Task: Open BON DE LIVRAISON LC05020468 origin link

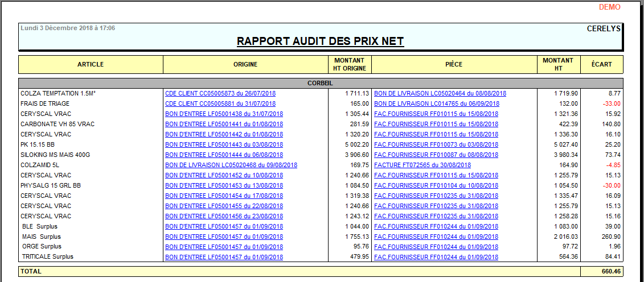Action: tap(231, 165)
